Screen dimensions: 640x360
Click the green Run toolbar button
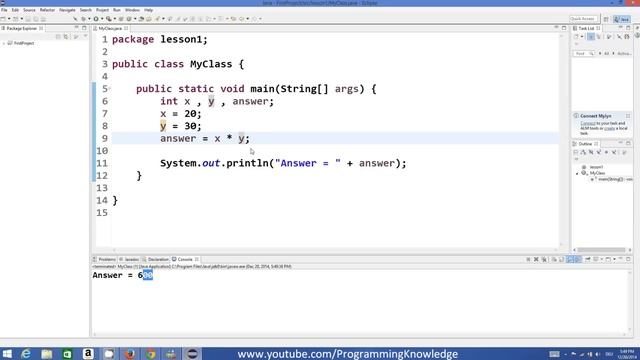tap(96, 19)
